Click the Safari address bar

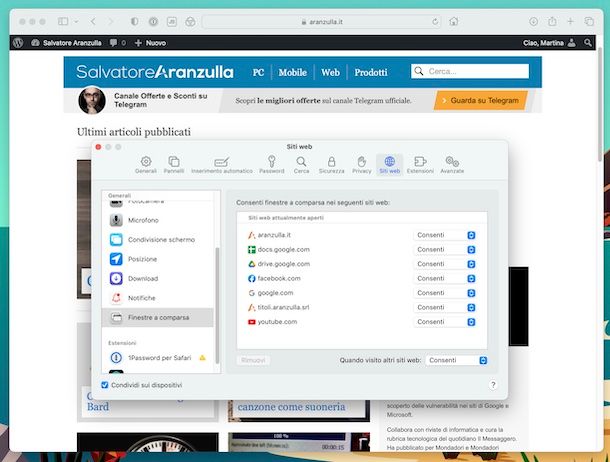click(x=321, y=22)
